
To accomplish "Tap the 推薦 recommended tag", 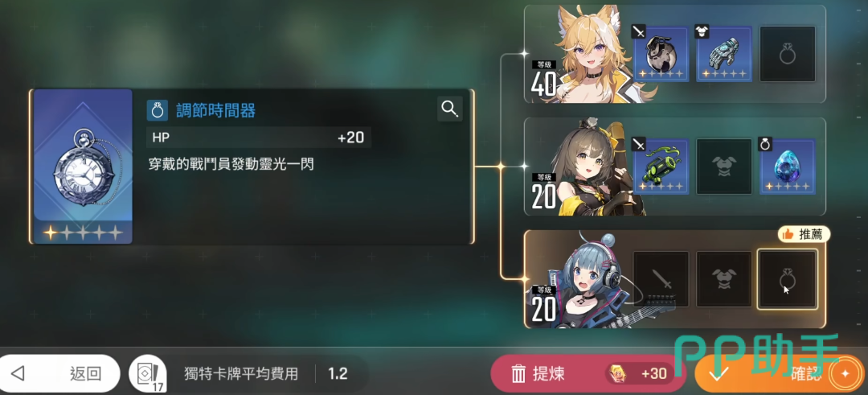I will [x=804, y=234].
